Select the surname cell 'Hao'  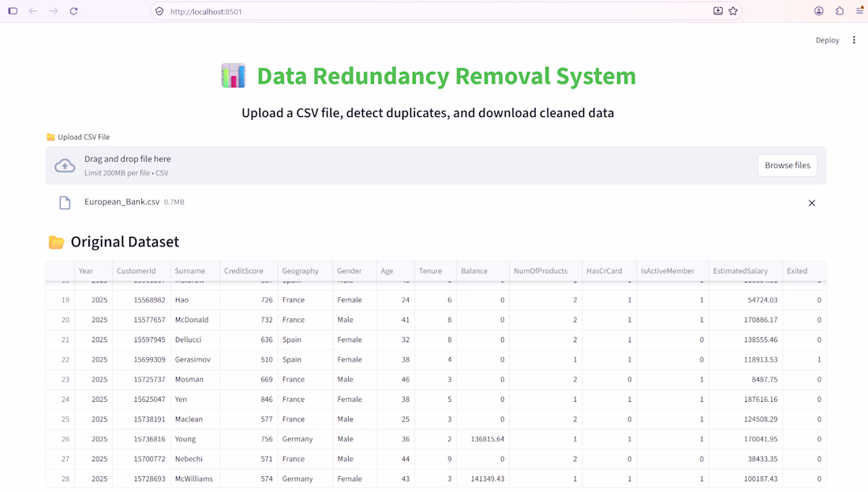tap(196, 300)
